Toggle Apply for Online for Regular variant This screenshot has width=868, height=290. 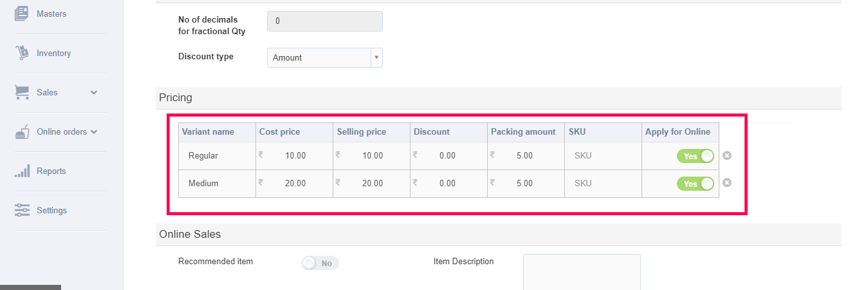coord(695,156)
